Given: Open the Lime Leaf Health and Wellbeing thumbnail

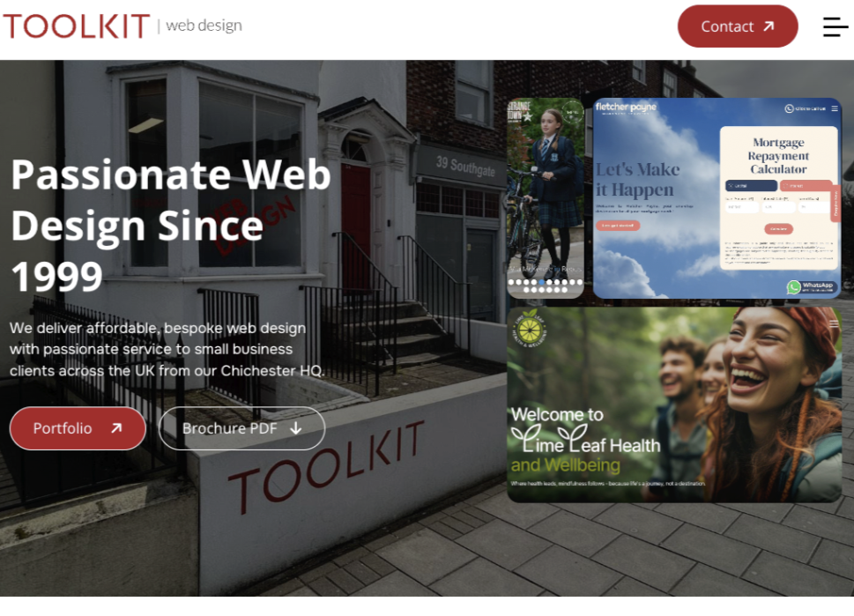Looking at the screenshot, I should [674, 404].
